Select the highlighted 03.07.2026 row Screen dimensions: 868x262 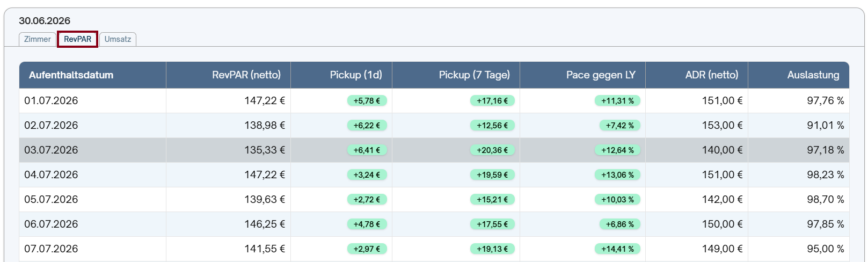pos(434,150)
